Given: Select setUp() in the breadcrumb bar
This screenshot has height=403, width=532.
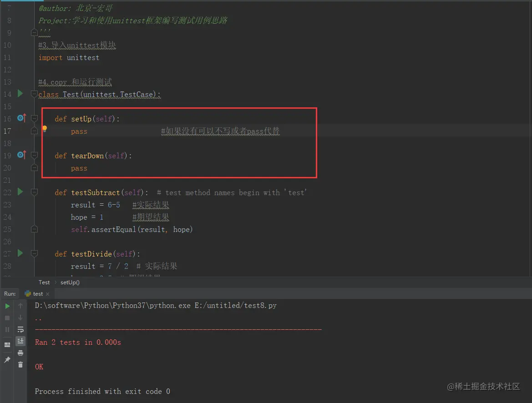Looking at the screenshot, I should pos(70,282).
